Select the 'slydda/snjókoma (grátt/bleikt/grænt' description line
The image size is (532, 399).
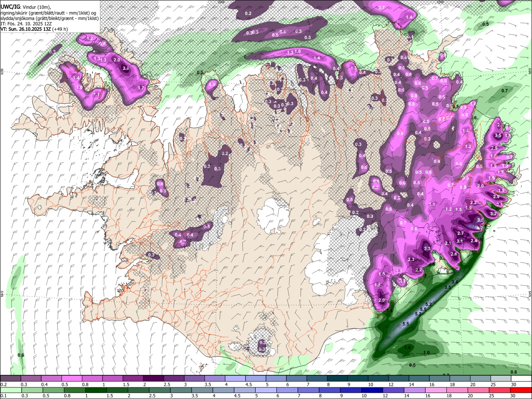[49, 18]
